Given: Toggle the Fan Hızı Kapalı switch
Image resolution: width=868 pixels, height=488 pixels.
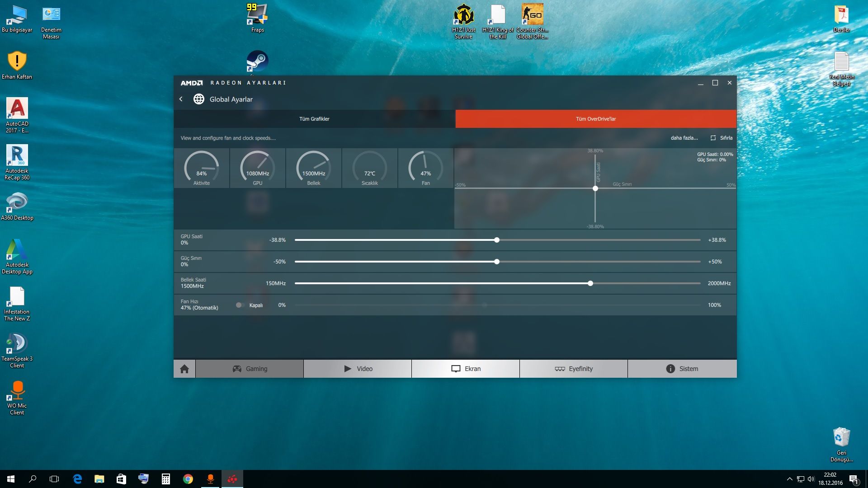Looking at the screenshot, I should click(x=240, y=305).
